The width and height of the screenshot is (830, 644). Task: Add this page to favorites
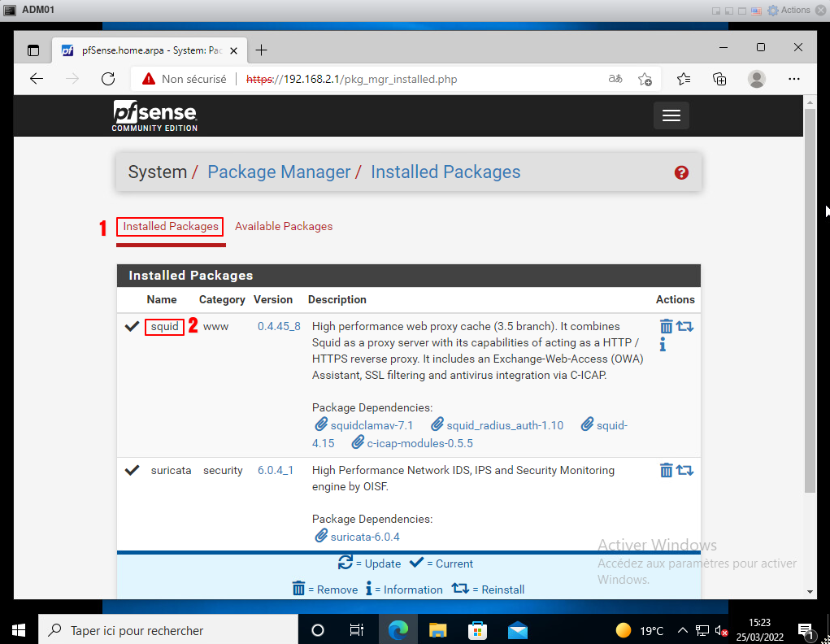(x=645, y=79)
